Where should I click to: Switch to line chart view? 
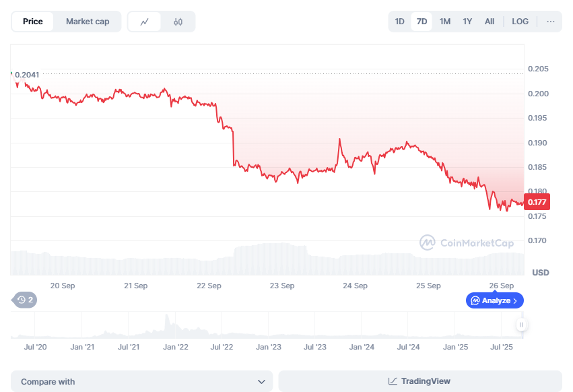coord(145,22)
